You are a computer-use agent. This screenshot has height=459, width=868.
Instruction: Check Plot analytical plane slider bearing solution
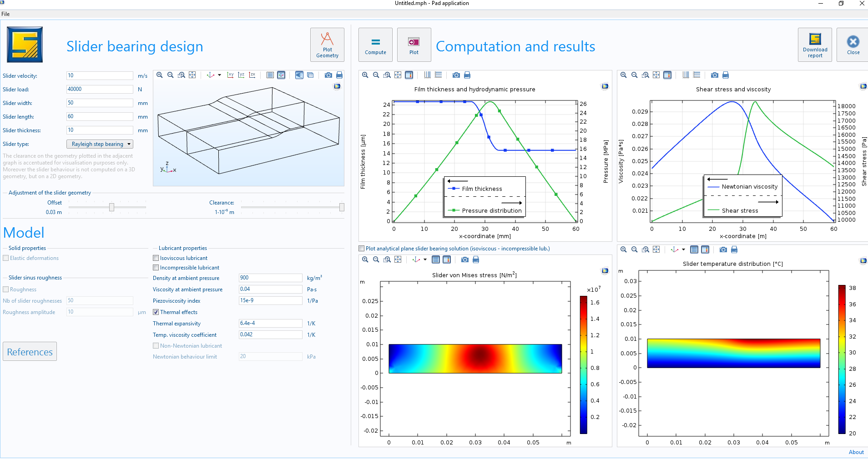362,249
